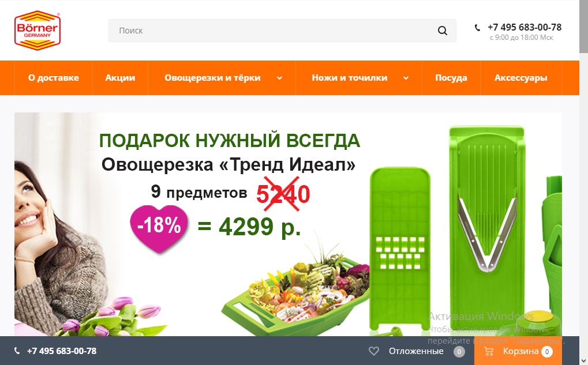Call header phone number +7 495 683-00-78

[525, 27]
